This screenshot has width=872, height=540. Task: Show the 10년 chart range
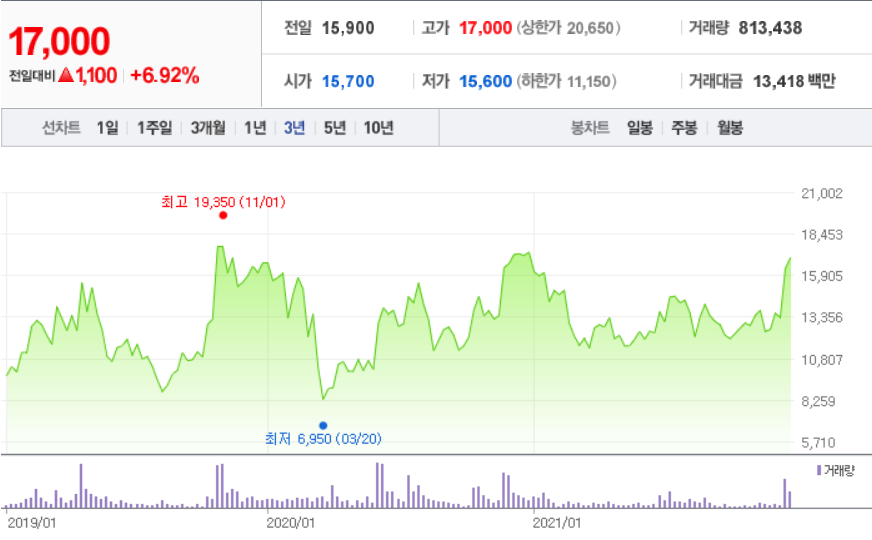point(378,128)
